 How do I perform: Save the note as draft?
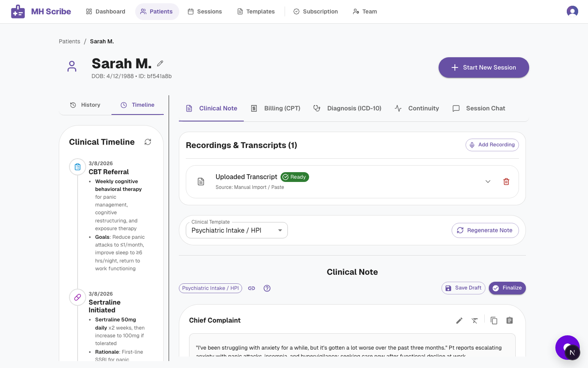pos(463,288)
